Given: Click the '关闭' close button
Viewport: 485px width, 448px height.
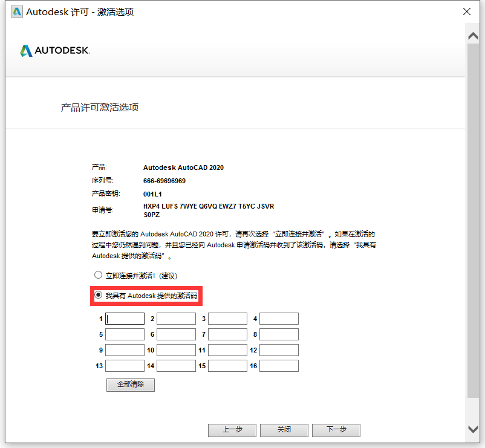Looking at the screenshot, I should click(x=284, y=430).
